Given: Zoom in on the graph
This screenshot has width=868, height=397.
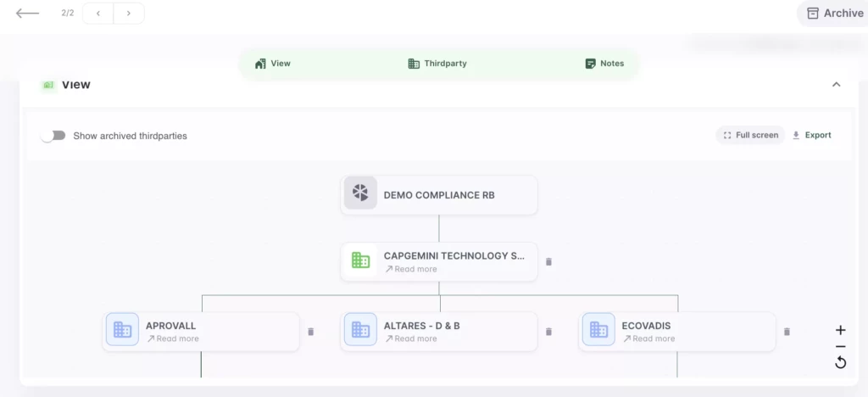Looking at the screenshot, I should [x=840, y=330].
